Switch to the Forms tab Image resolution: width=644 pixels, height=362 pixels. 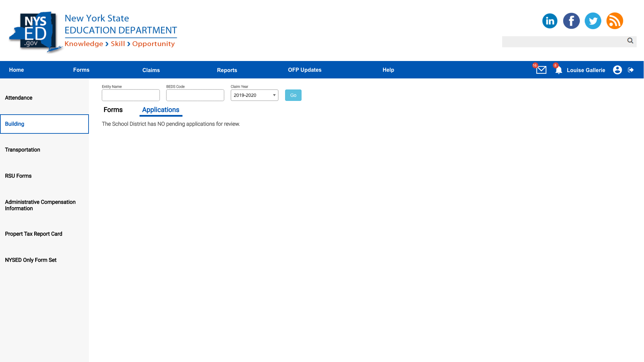click(113, 110)
